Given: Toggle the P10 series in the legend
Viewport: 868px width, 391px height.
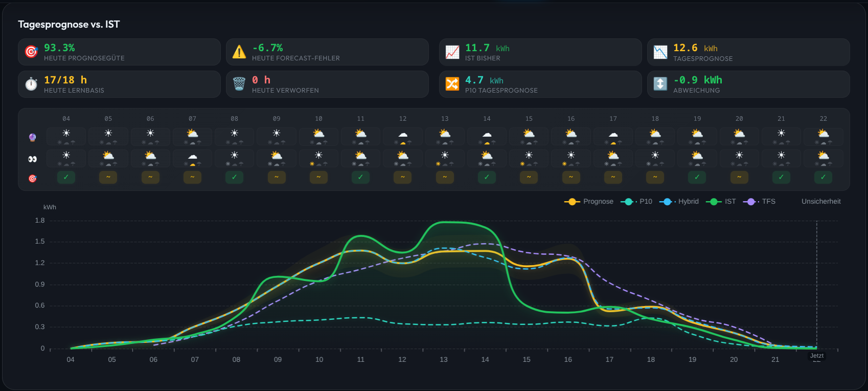Looking at the screenshot, I should point(636,202).
